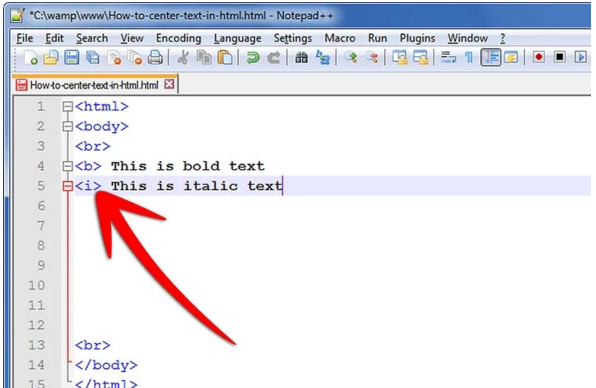
Task: Click the Print toolbar icon
Action: click(155, 58)
